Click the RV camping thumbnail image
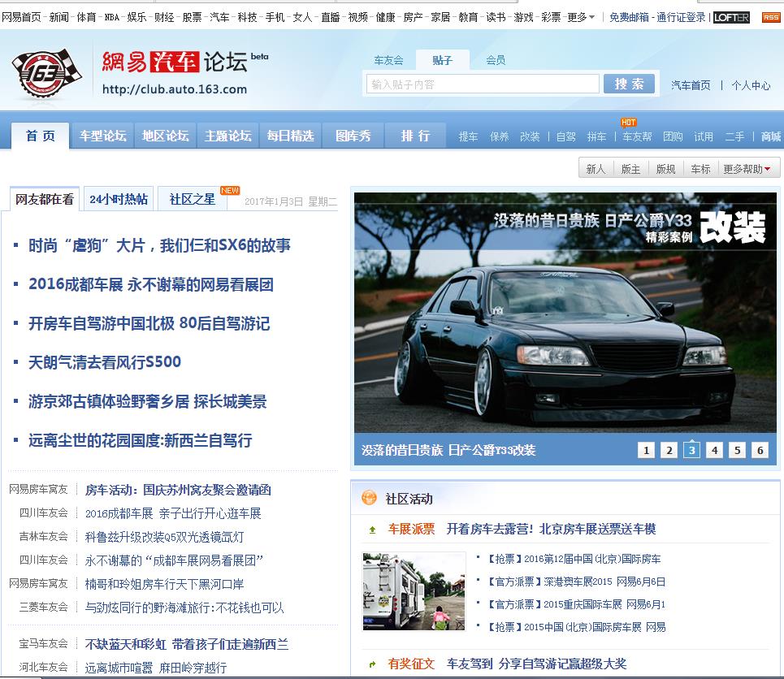784x679 pixels. point(414,591)
